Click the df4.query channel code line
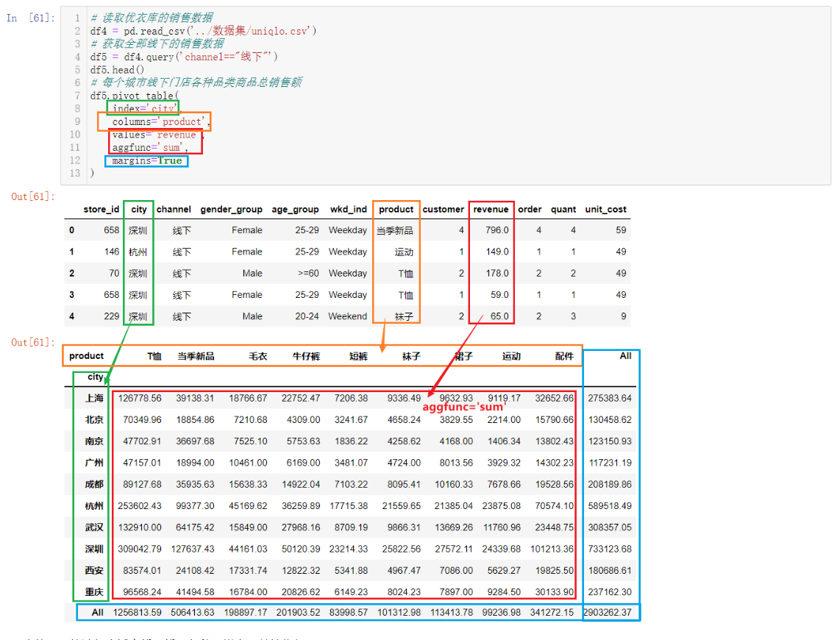840x640 pixels. (x=184, y=56)
